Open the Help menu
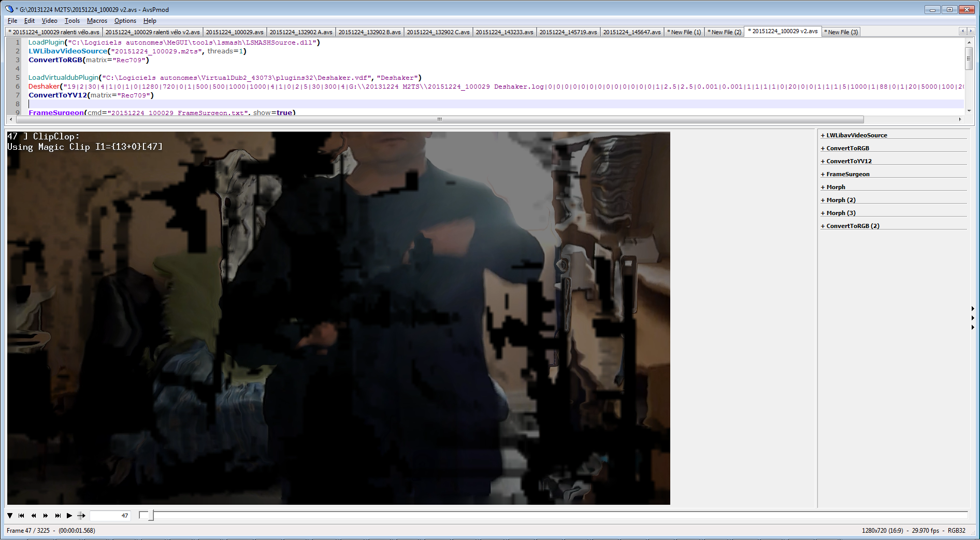 point(150,21)
